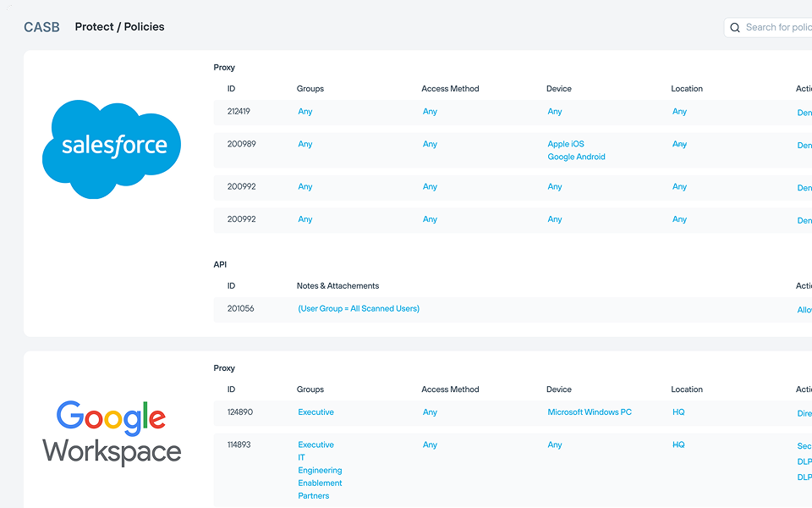Open Groups 'Any' link for policy 212419
This screenshot has height=508, width=812.
[x=304, y=111]
